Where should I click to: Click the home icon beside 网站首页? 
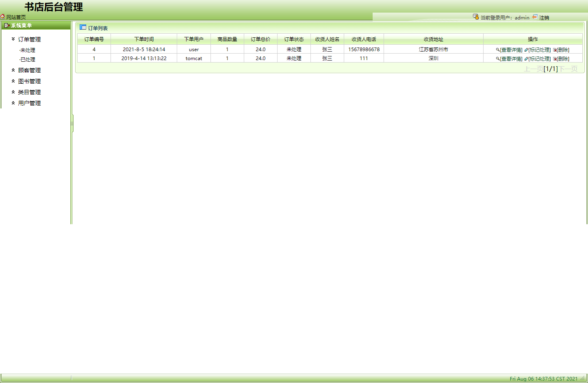coord(2,17)
